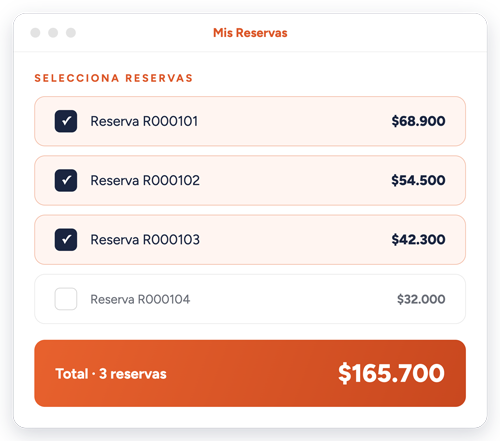
Task: Uncheck the Reserva R000101 checkbox
Action: 66,121
